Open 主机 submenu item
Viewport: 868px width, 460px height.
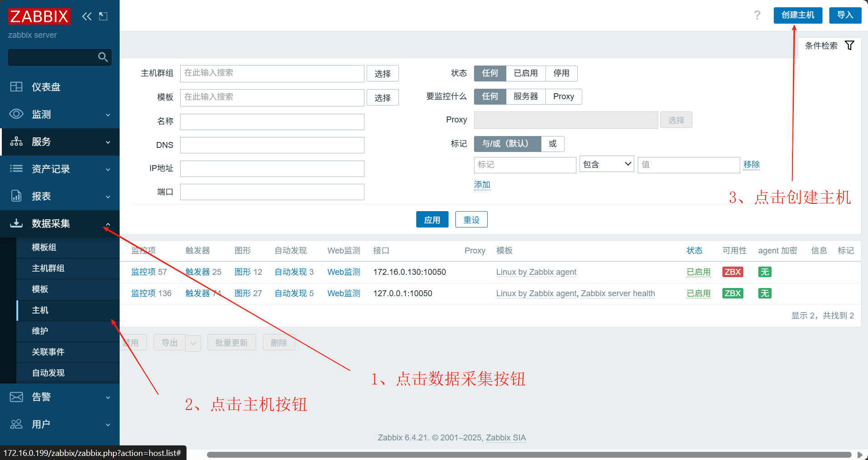click(68, 310)
